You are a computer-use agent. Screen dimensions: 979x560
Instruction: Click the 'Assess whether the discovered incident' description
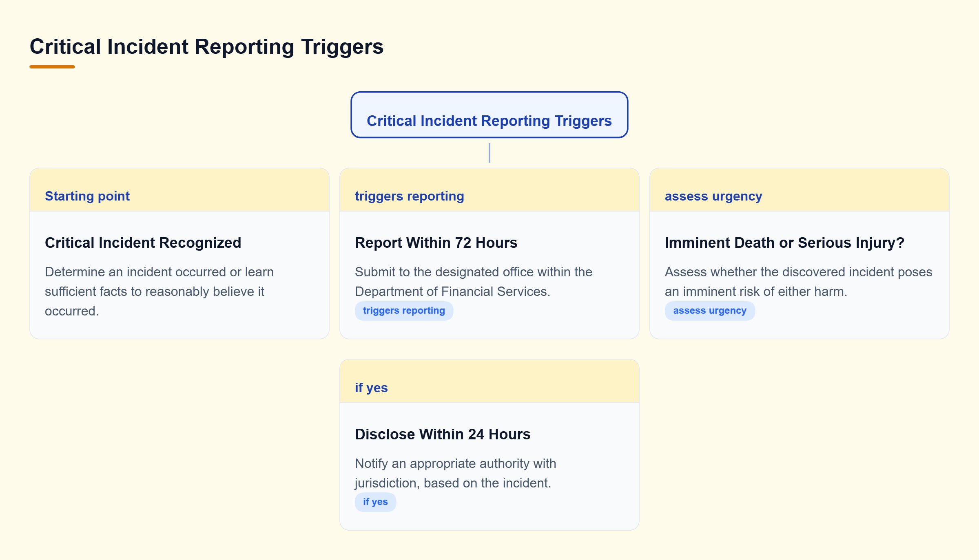(x=798, y=282)
